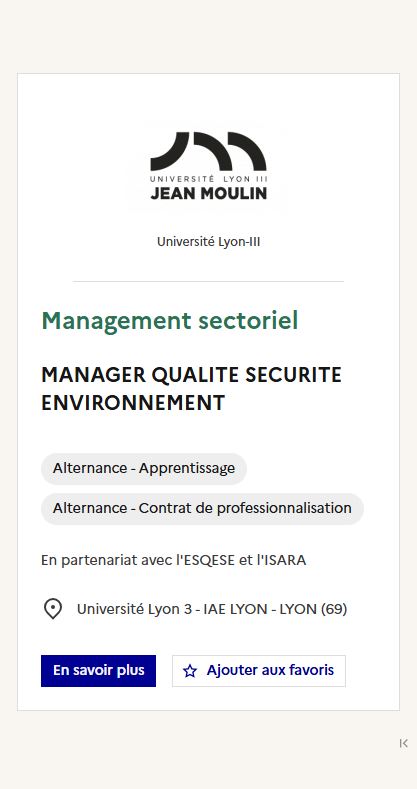Select the Alternance - Apprentissage tag
The image size is (417, 789).
144,468
